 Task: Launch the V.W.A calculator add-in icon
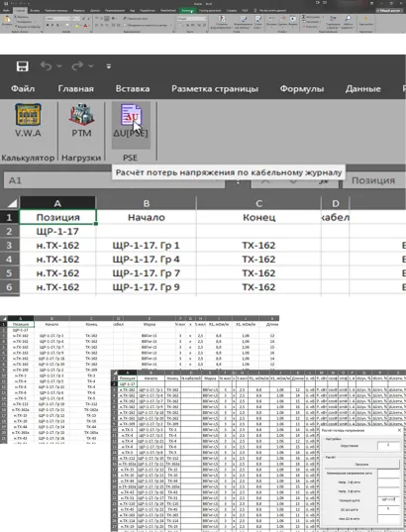click(x=28, y=121)
